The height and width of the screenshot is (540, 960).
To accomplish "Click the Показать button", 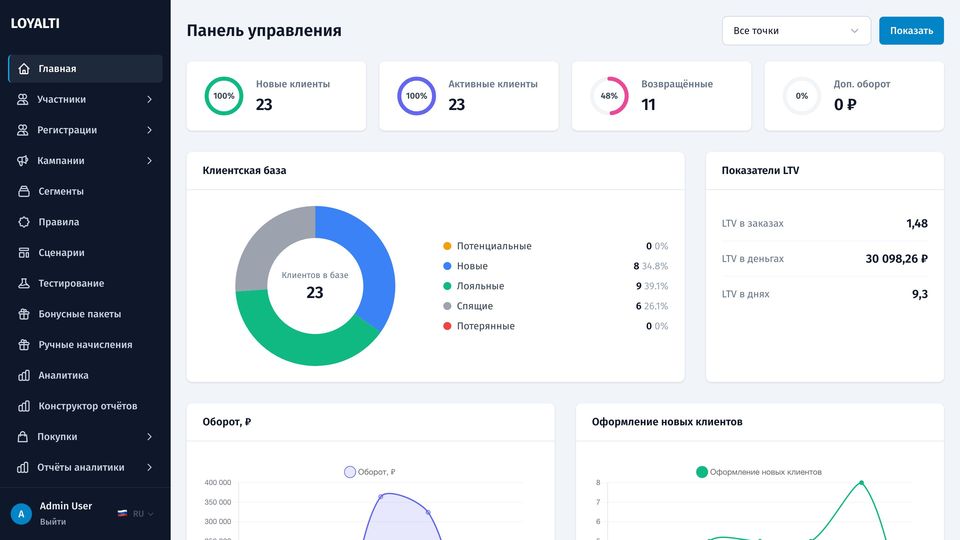I will [911, 31].
